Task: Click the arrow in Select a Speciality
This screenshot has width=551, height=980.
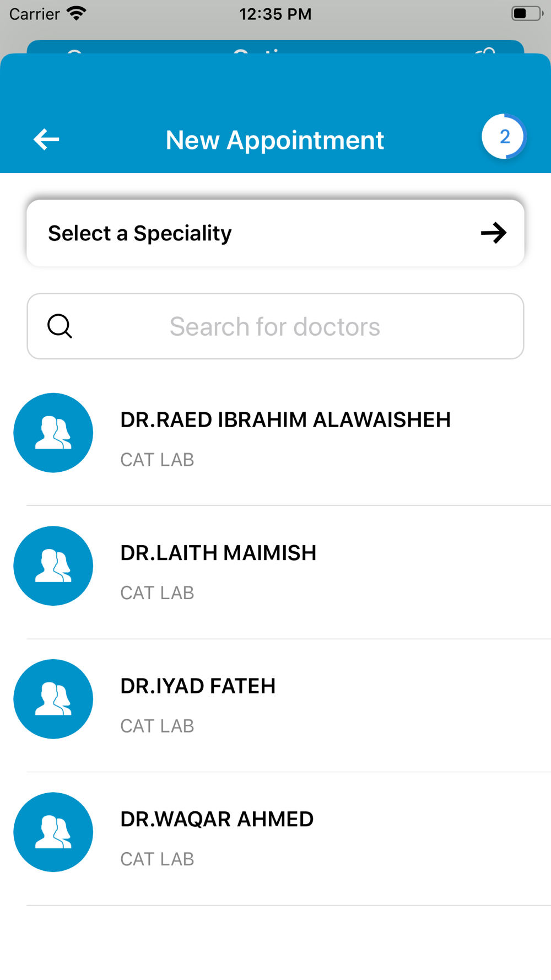Action: [493, 233]
